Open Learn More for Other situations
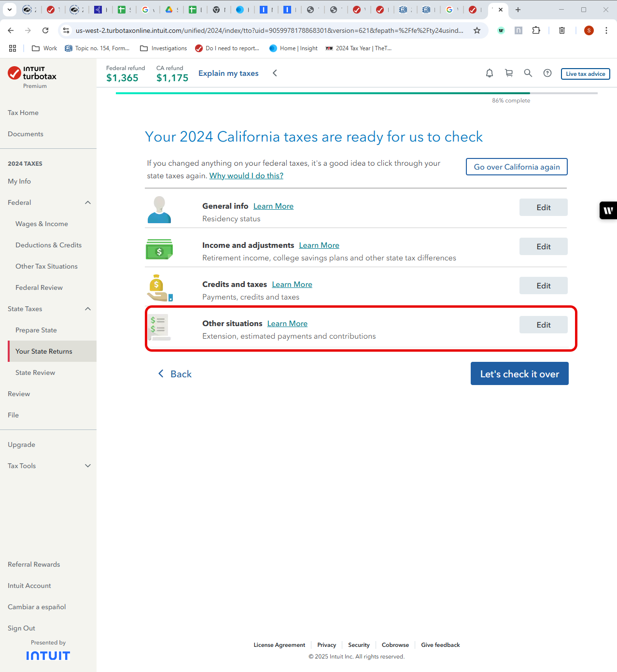Viewport: 617px width, 672px height. pyautogui.click(x=287, y=323)
